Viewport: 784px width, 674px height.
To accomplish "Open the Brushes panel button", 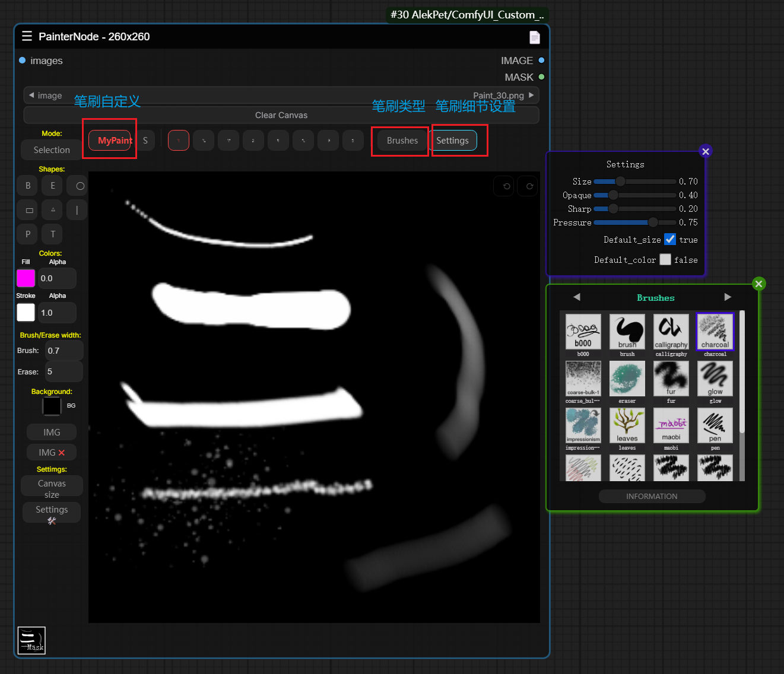I will [x=402, y=141].
